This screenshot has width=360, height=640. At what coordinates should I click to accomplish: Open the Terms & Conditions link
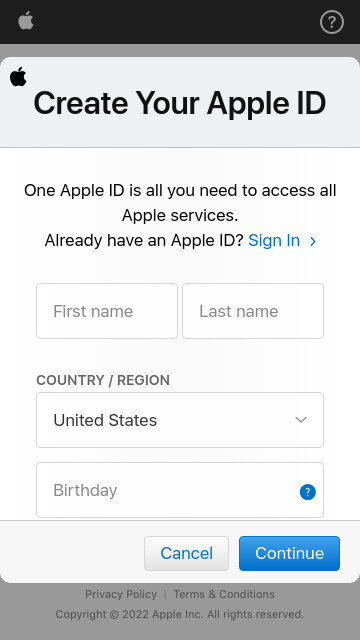(224, 594)
